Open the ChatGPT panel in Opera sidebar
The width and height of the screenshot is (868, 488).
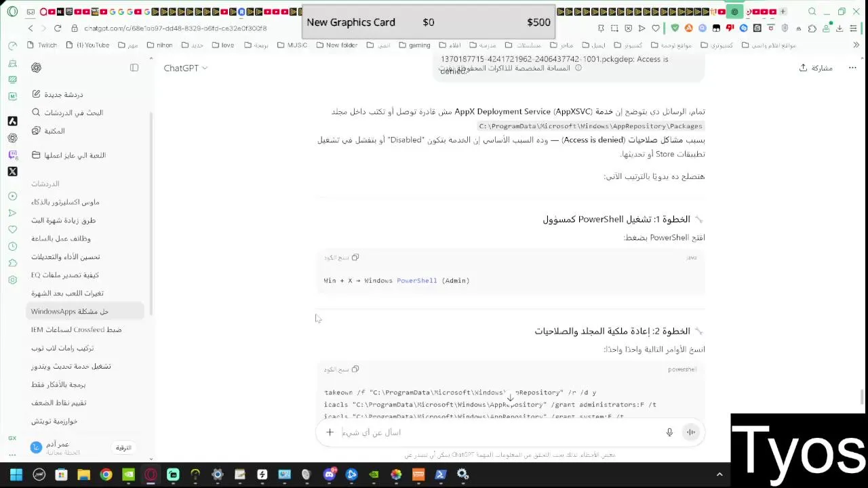(12, 138)
